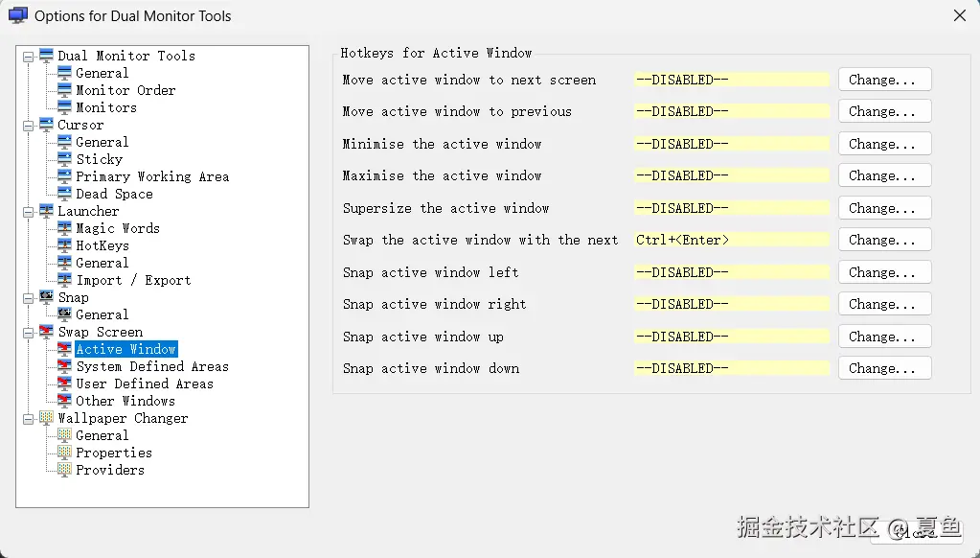
Task: Open User Defined Areas settings
Action: pyautogui.click(x=145, y=384)
